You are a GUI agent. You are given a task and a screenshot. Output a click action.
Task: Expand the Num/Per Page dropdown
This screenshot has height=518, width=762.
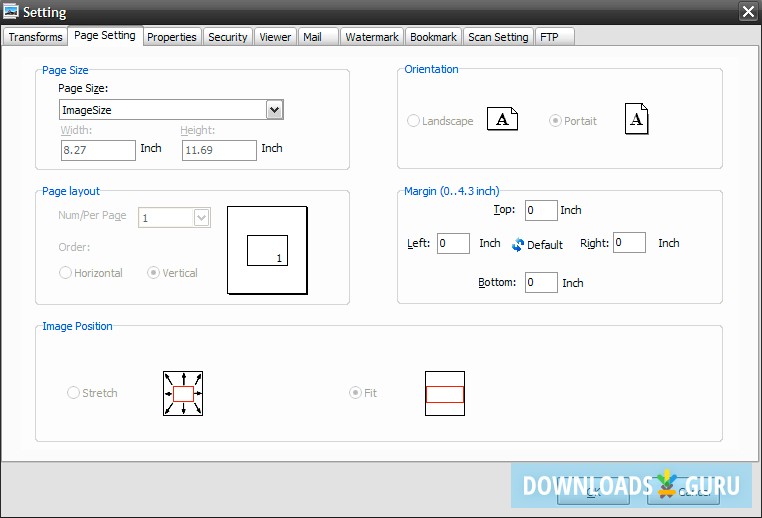tap(202, 218)
